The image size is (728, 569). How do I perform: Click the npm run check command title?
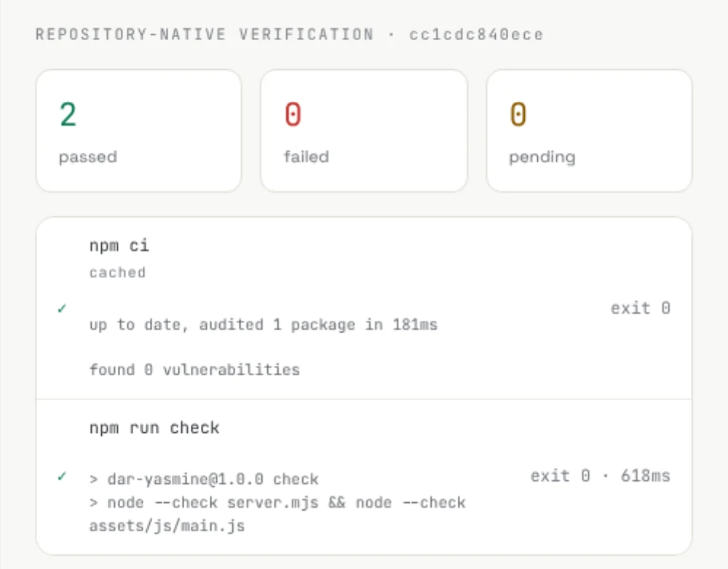[154, 427]
